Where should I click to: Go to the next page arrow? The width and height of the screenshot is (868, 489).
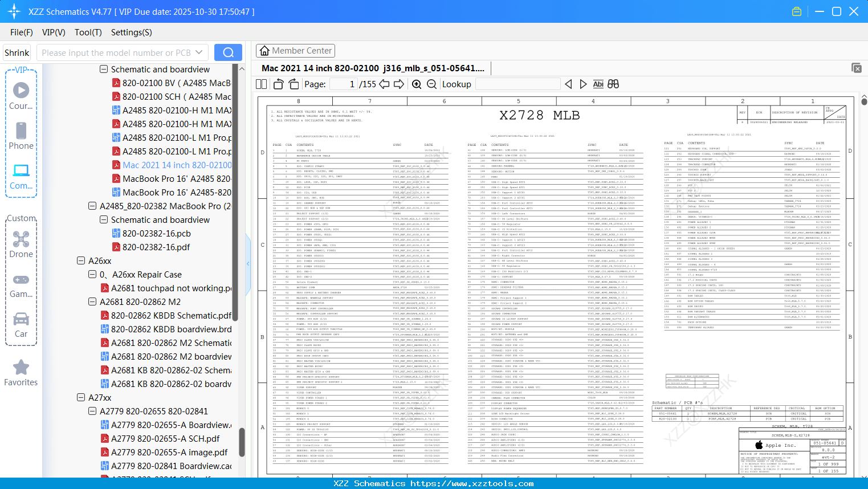[399, 84]
